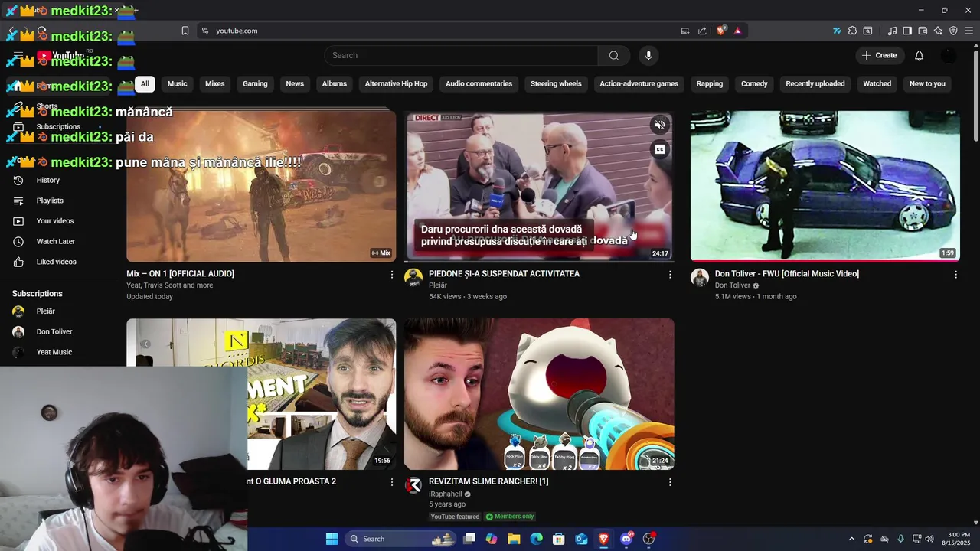Screen dimensions: 980x551
Task: Show hidden system tray icons
Action: [x=851, y=539]
